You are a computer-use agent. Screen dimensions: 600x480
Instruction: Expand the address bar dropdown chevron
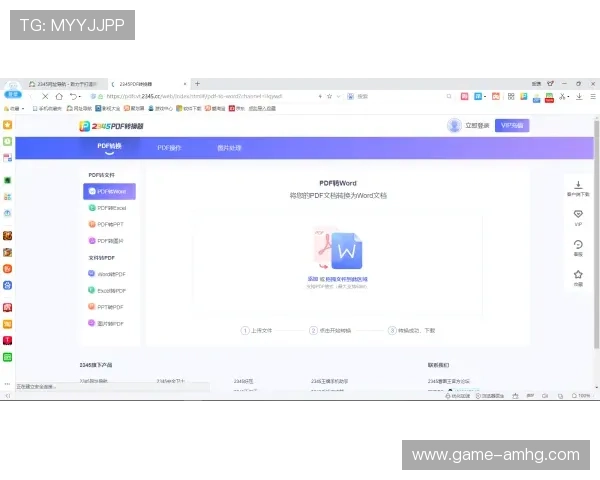(338, 96)
